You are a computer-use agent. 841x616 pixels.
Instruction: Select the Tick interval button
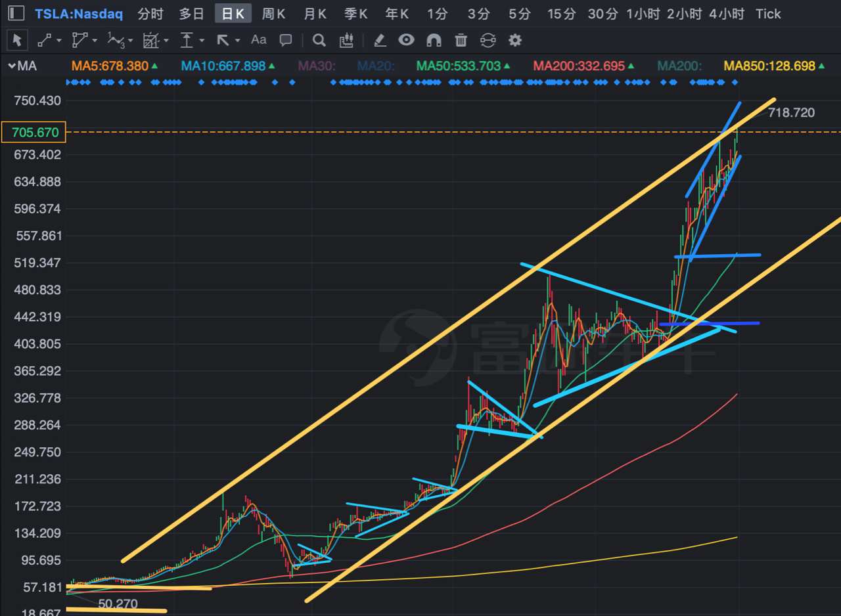[x=768, y=14]
